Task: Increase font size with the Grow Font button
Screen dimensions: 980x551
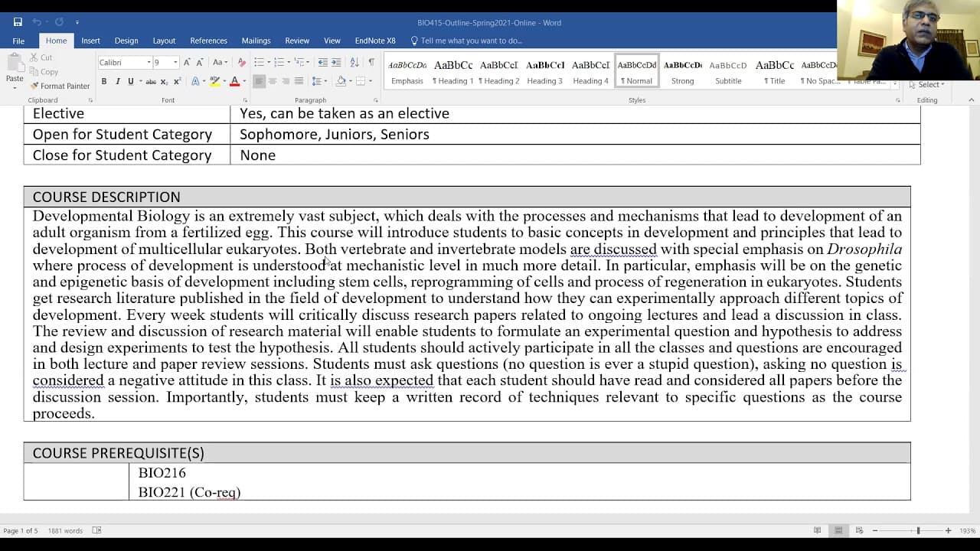Action: (x=188, y=62)
